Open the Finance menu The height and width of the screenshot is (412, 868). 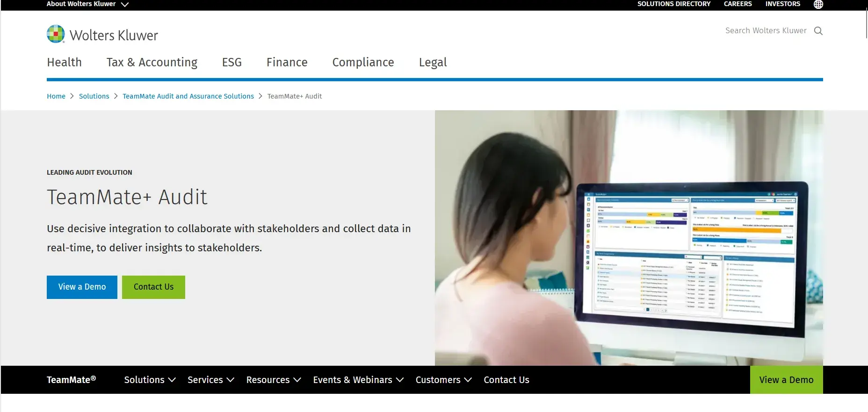tap(287, 62)
